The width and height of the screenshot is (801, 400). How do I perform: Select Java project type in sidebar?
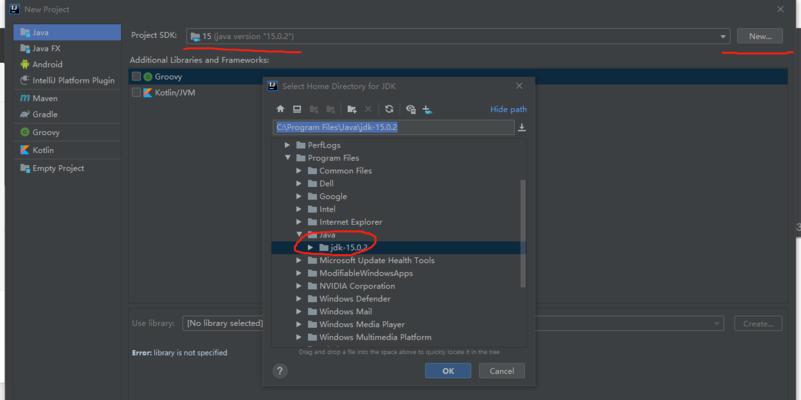(67, 32)
